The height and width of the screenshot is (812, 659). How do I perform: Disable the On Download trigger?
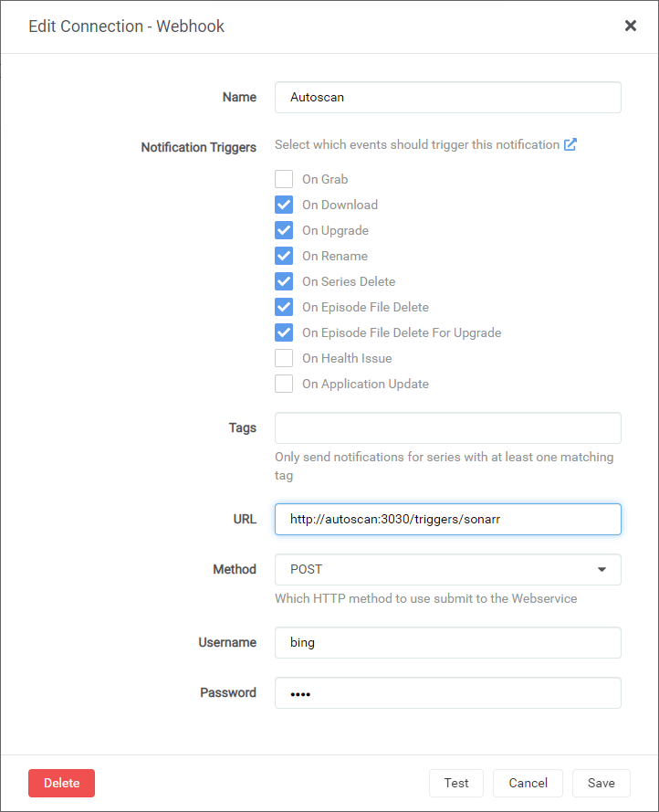pyautogui.click(x=284, y=205)
